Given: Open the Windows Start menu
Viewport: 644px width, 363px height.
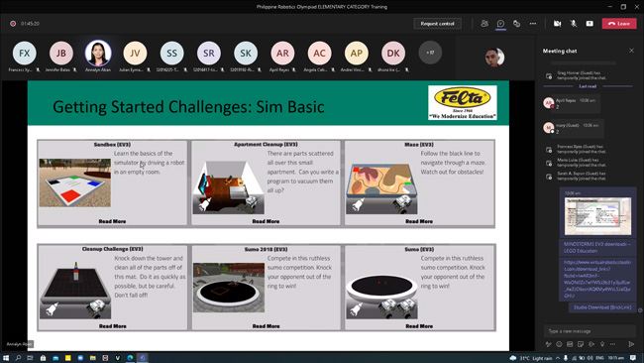Looking at the screenshot, I should 6,358.
